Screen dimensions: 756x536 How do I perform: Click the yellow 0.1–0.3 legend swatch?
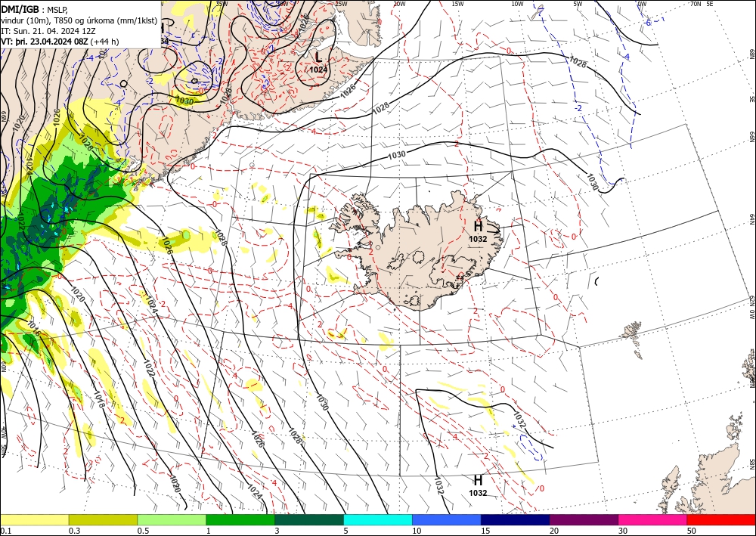tap(34, 519)
